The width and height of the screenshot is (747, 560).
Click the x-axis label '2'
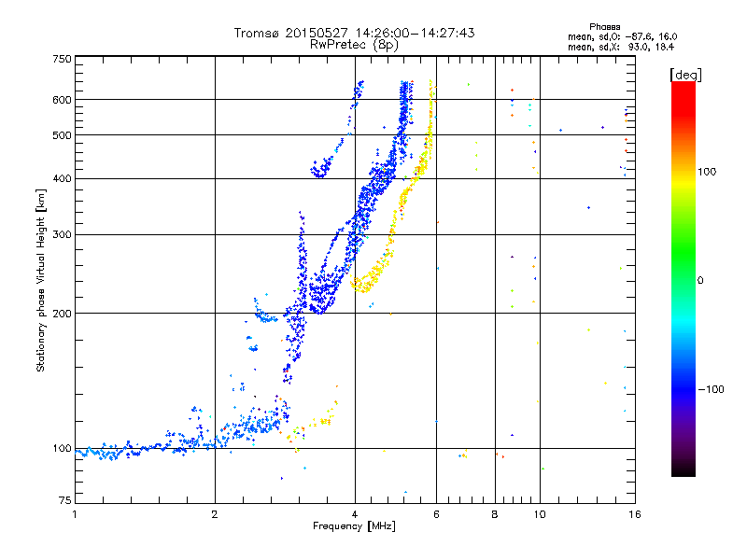(215, 514)
